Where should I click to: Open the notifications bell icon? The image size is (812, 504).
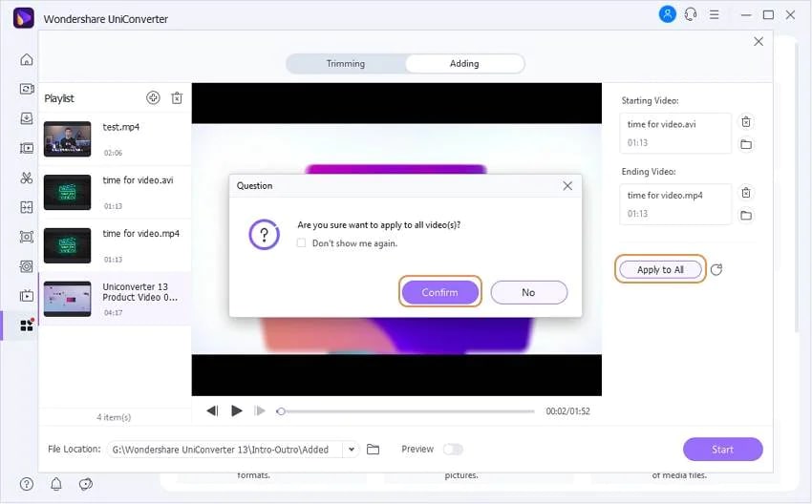coord(56,484)
